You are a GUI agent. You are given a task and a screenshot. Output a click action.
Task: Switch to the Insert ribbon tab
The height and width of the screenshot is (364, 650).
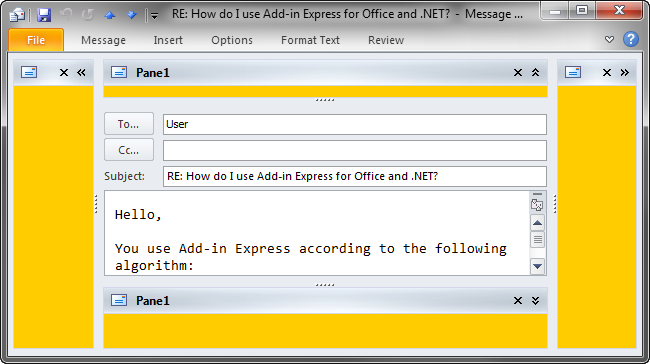tap(168, 40)
